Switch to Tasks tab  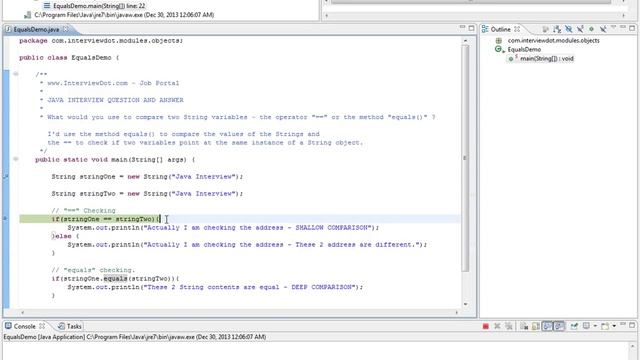click(x=70, y=326)
